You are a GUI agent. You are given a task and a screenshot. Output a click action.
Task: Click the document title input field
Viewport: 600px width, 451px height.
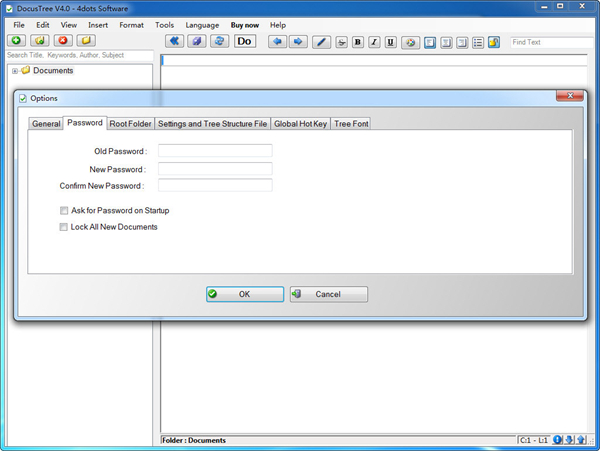click(374, 60)
